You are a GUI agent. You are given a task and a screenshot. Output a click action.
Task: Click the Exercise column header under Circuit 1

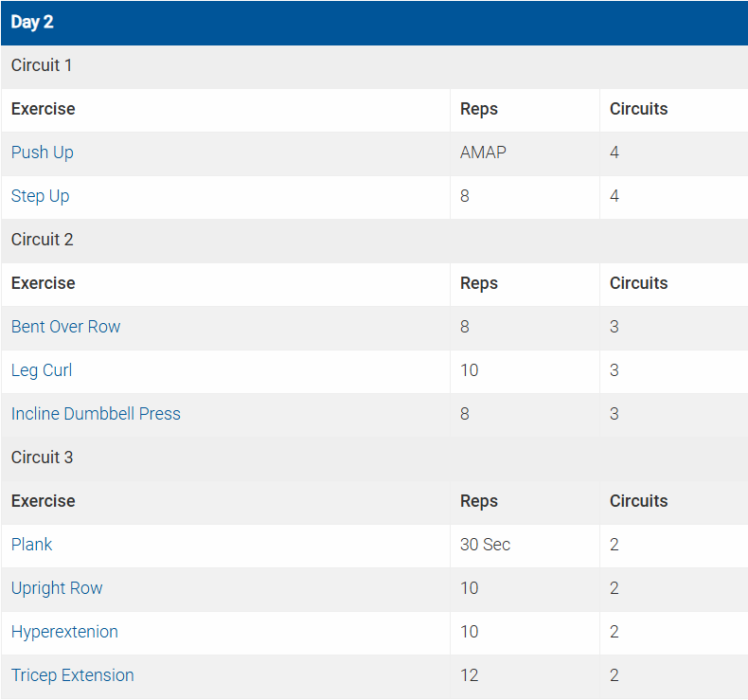44,109
